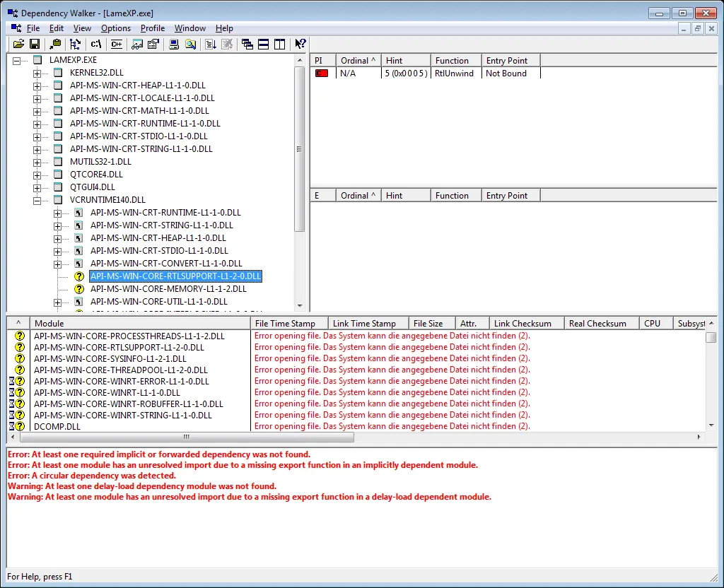Click the module icon beside KERNEL32.DLL

coord(58,73)
